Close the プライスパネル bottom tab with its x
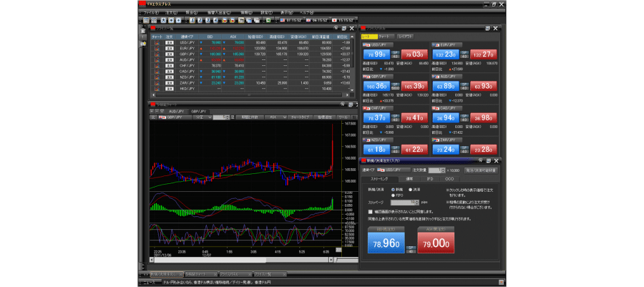Viewport: 644px width, 287px height. [x=250, y=274]
